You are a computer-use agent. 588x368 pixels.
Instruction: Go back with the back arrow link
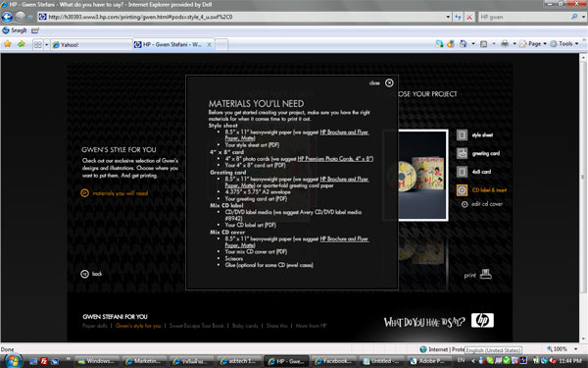point(91,274)
